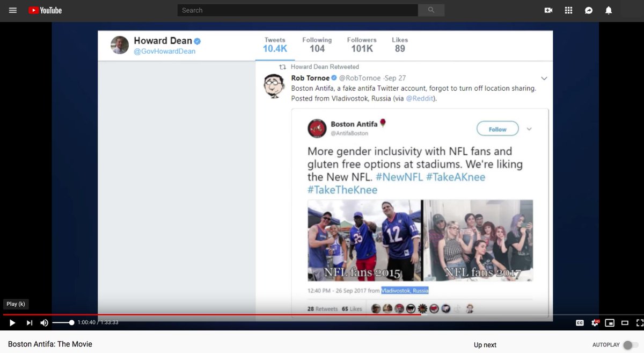Click the 1:00:40 / 1:33:33 time display
This screenshot has height=353, width=644.
tap(98, 322)
